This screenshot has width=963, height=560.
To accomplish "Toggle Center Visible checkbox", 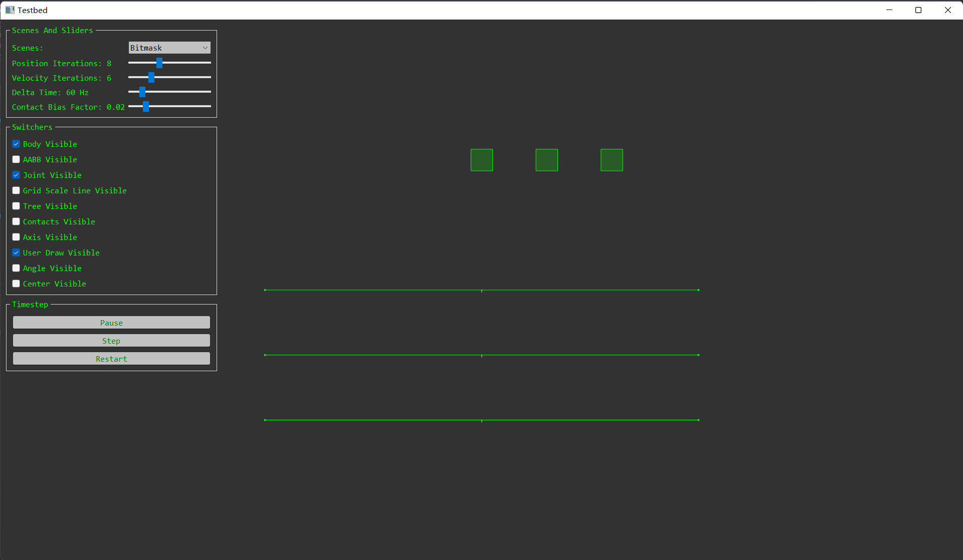I will tap(16, 284).
